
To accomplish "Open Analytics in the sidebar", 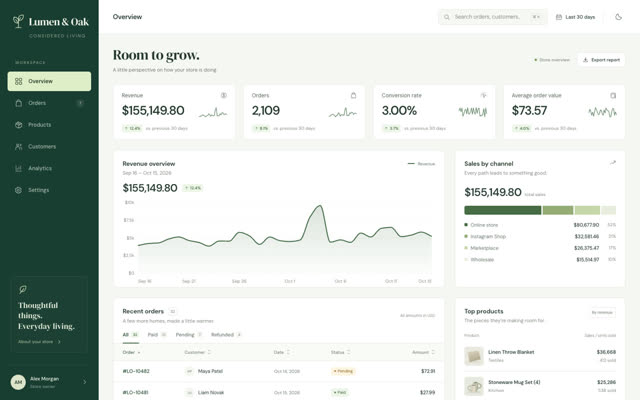I will [x=49, y=168].
